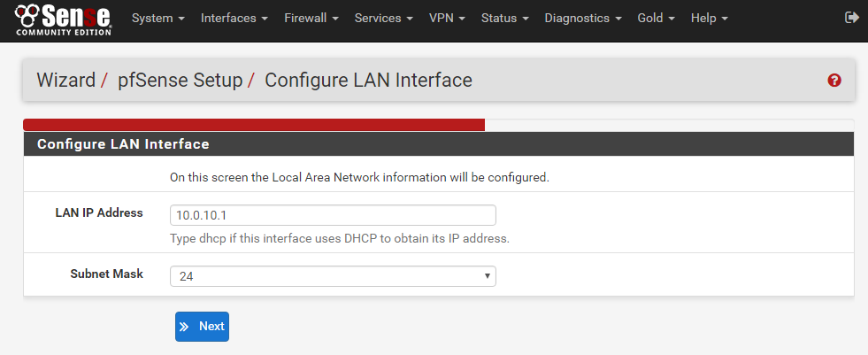
Task: Click the pfSense Setup breadcrumb
Action: coord(180,81)
